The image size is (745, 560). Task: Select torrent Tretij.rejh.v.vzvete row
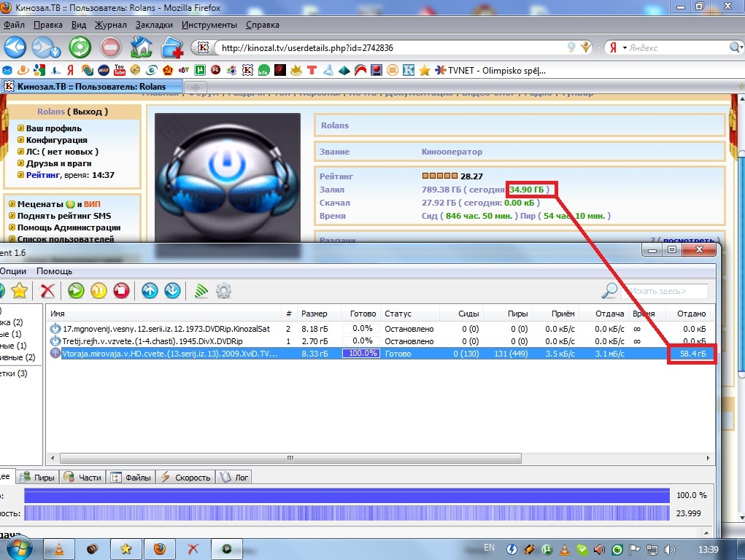click(380, 341)
